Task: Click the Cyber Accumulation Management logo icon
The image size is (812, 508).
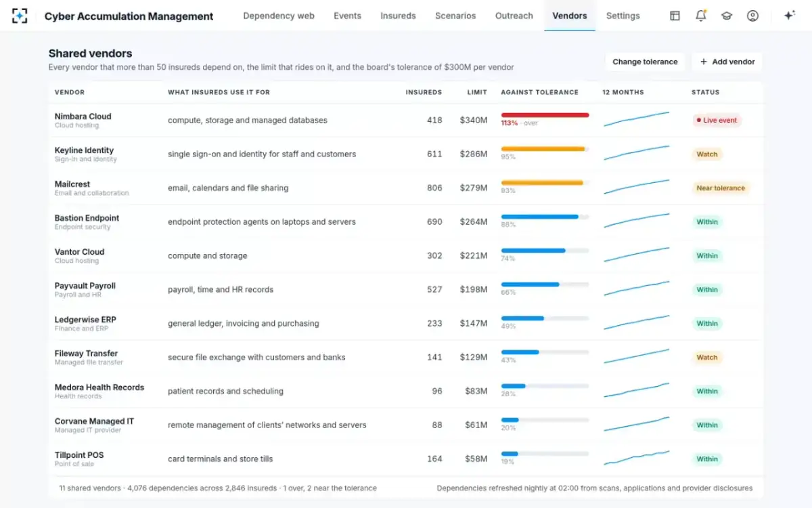Action: (20, 16)
